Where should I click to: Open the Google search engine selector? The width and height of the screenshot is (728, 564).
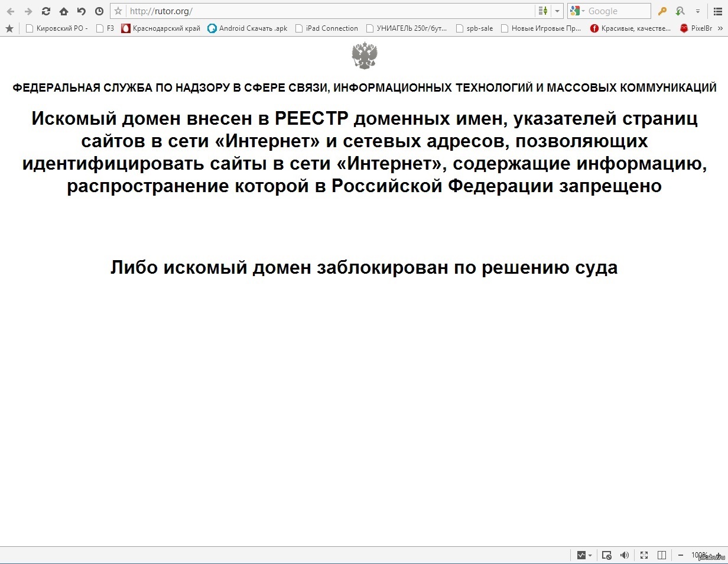tap(577, 11)
